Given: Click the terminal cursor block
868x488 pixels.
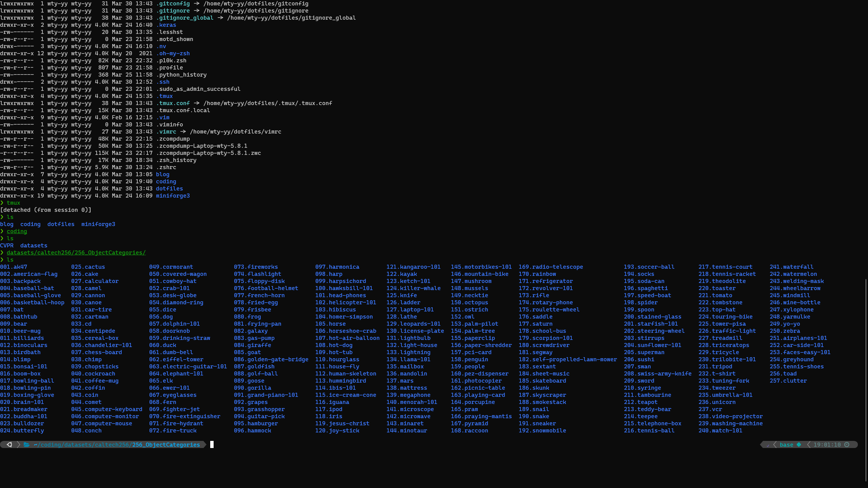Looking at the screenshot, I should click(x=212, y=445).
